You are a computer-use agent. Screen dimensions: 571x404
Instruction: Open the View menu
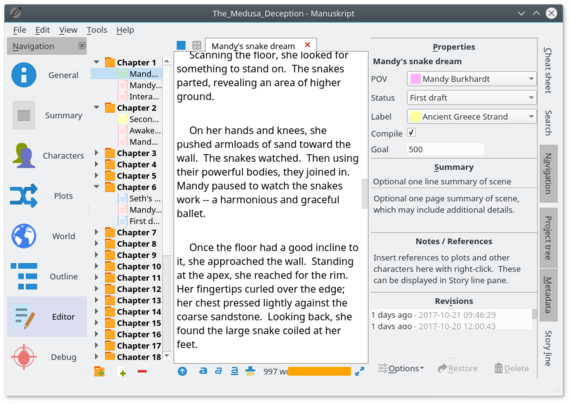pyautogui.click(x=68, y=30)
